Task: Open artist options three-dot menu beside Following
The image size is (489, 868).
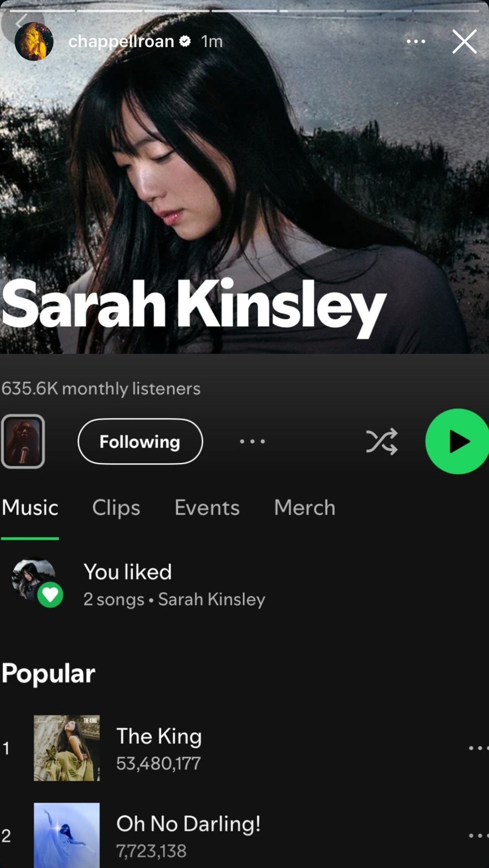Action: point(252,441)
